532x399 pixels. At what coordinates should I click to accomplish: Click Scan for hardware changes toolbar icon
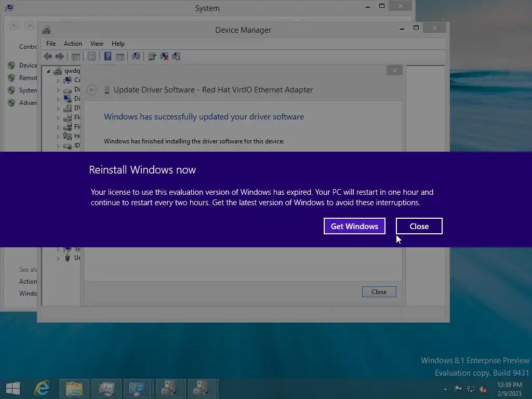point(136,56)
